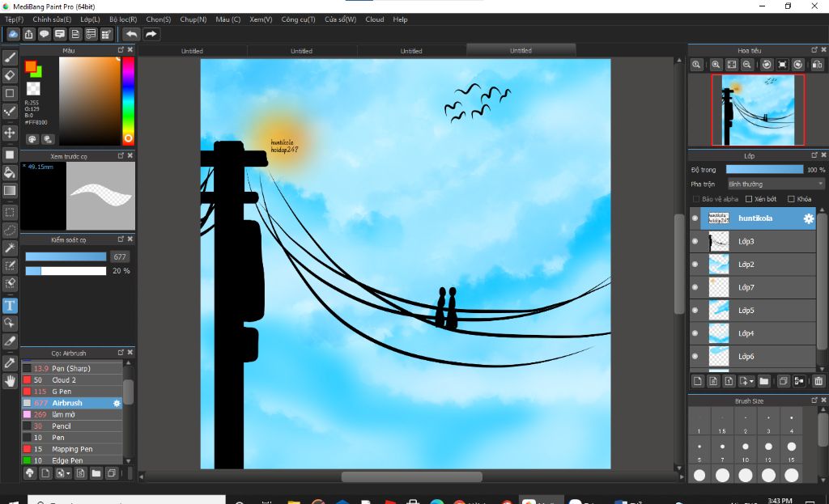Open add-brush dropdown in brush panel

(68, 474)
